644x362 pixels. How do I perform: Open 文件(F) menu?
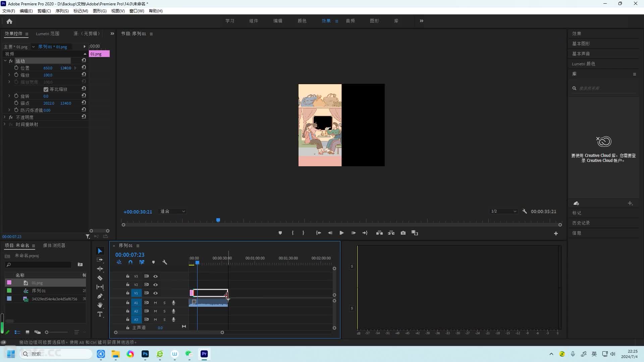[x=9, y=11]
